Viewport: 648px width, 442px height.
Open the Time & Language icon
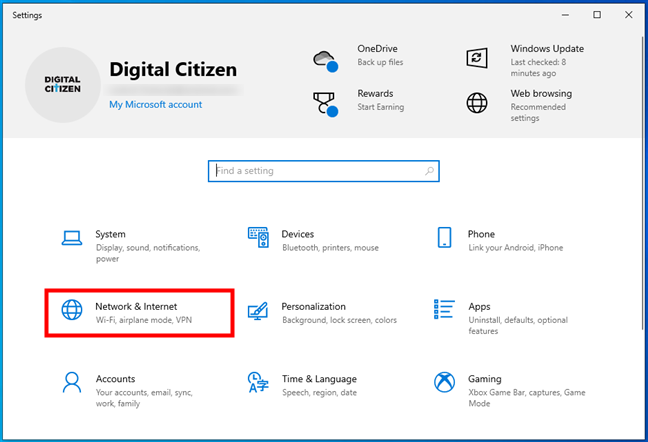[258, 382]
